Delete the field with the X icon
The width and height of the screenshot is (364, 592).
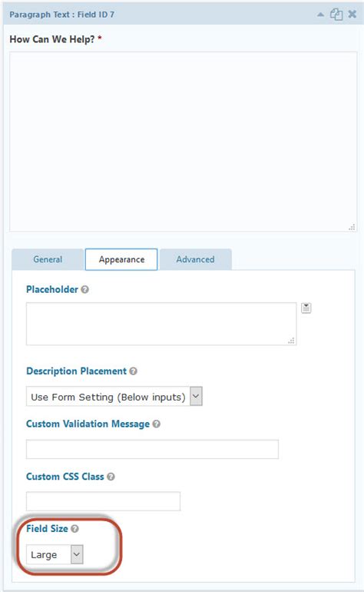pyautogui.click(x=352, y=15)
